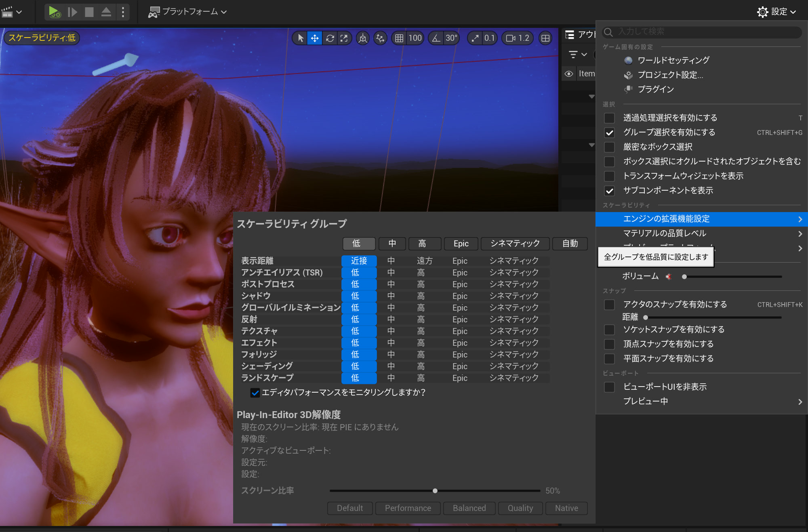808x532 pixels.
Task: Open プロジェクト設定 menu entry
Action: pos(670,75)
